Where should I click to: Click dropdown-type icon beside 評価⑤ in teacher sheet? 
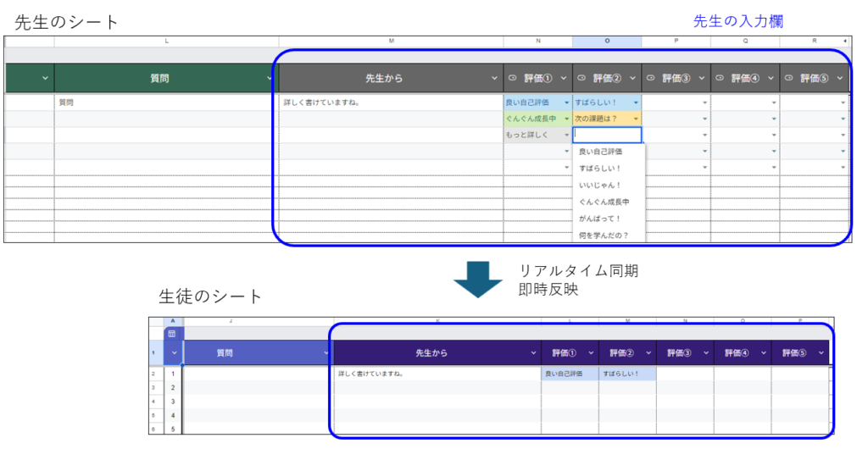click(789, 79)
